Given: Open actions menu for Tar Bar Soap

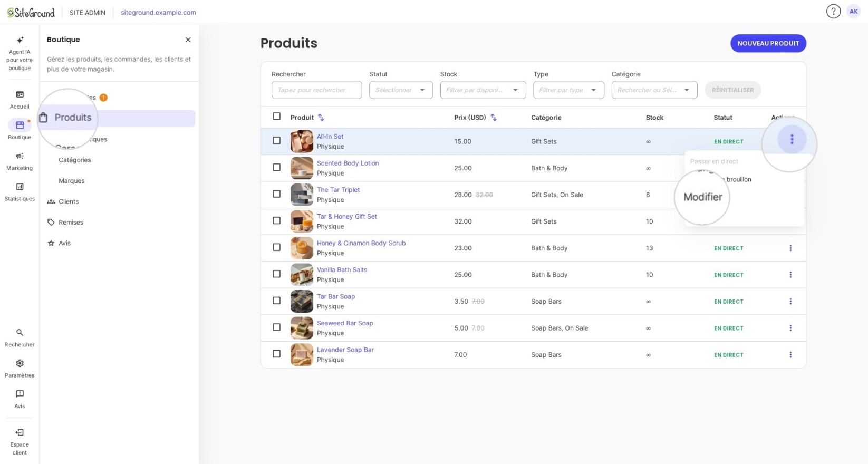Looking at the screenshot, I should [790, 302].
